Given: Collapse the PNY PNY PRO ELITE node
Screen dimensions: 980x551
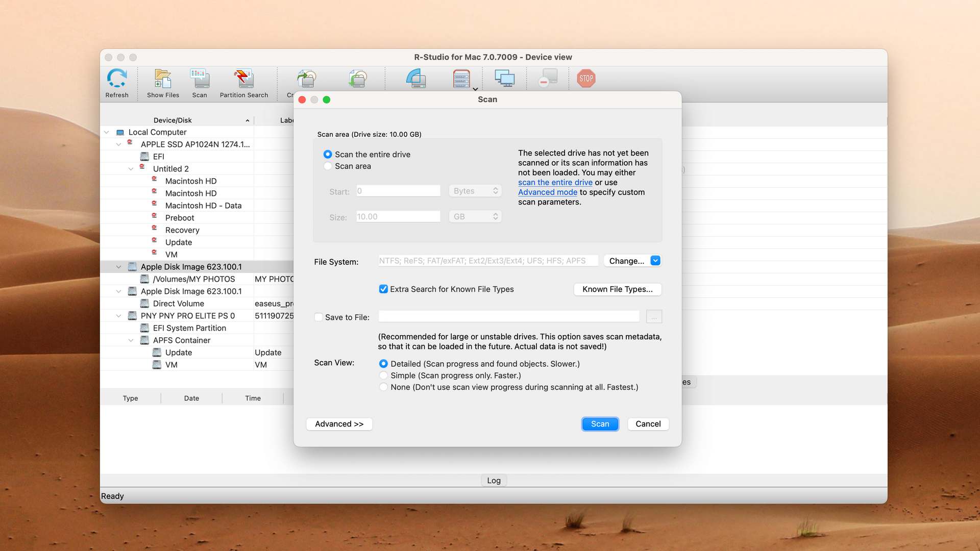Looking at the screenshot, I should point(118,316).
